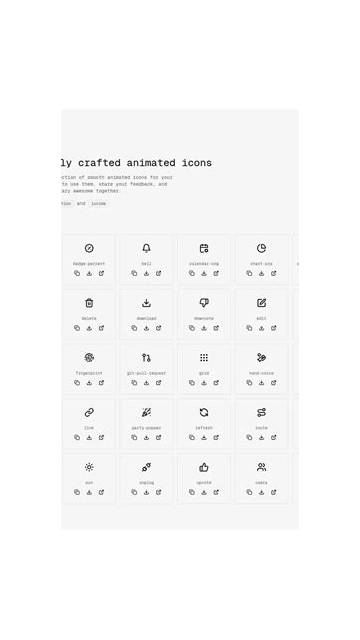The image size is (360, 640).
Task: Download the grid icon
Action: (x=204, y=382)
